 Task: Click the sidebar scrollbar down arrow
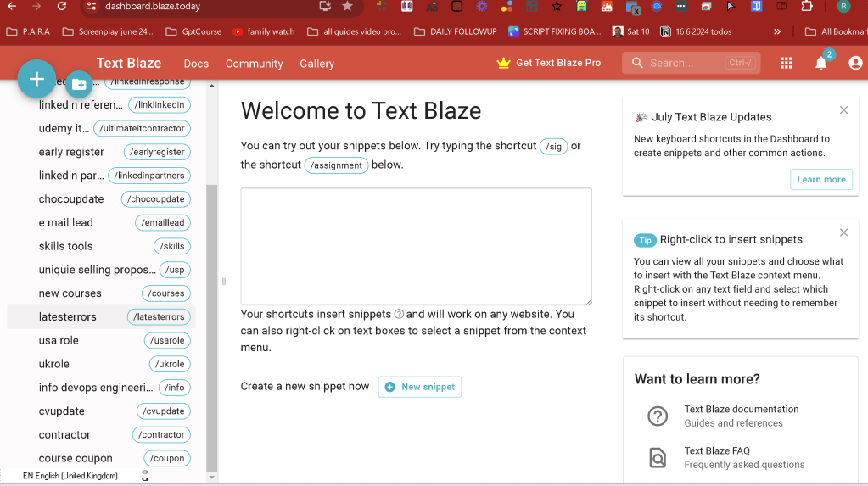point(211,478)
